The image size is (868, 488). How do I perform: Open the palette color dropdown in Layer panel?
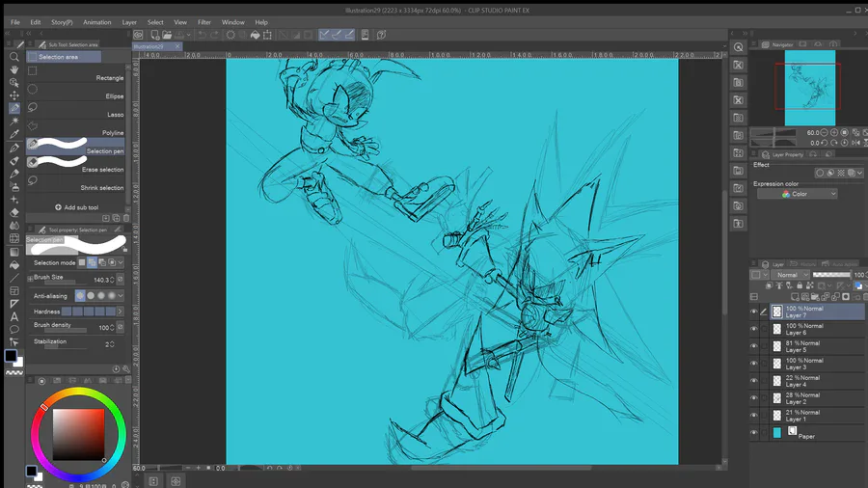click(766, 275)
